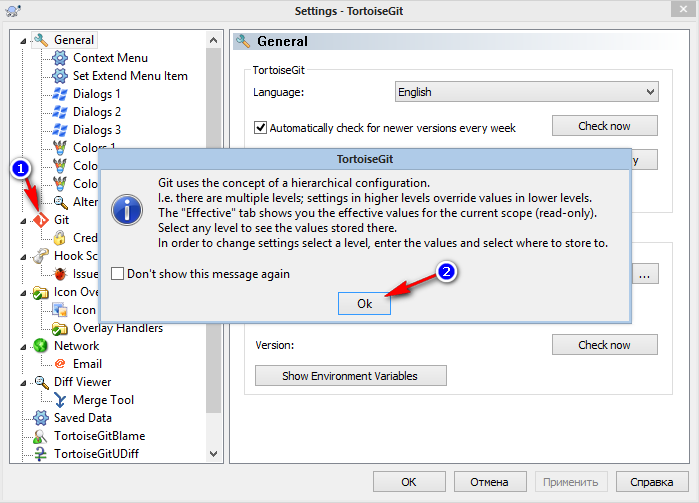The height and width of the screenshot is (503, 699).
Task: Select the TortoiseGitBlame tree item
Action: point(99,436)
